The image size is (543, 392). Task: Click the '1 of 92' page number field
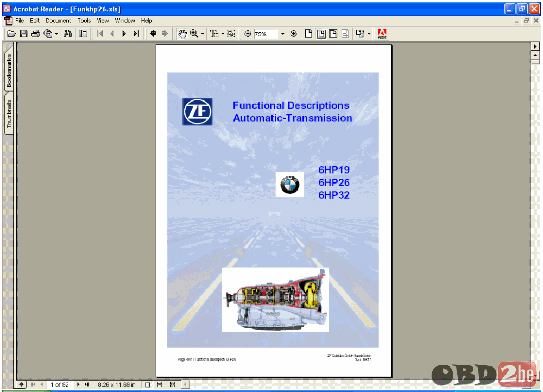tap(60, 385)
